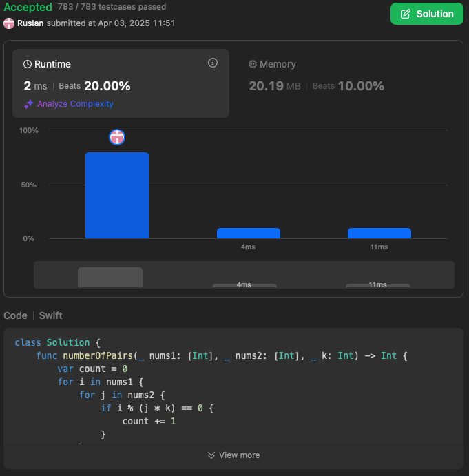Click the 11ms bar in the minimap
This screenshot has width=469, height=476.
point(377,285)
